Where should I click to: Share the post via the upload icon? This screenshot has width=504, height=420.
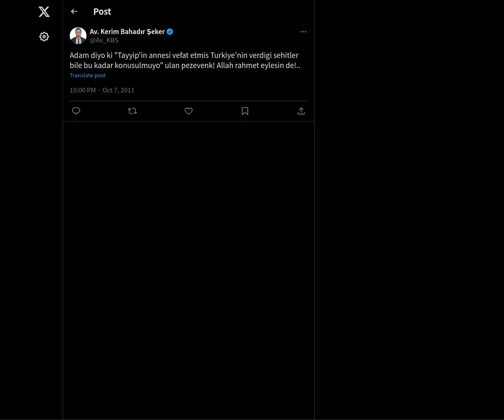[x=301, y=111]
